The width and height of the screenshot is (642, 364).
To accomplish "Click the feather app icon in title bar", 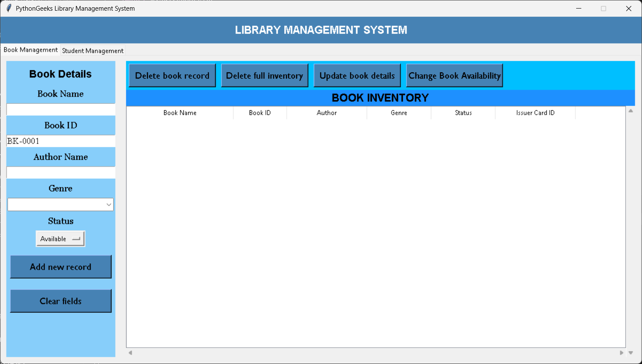I will click(9, 8).
